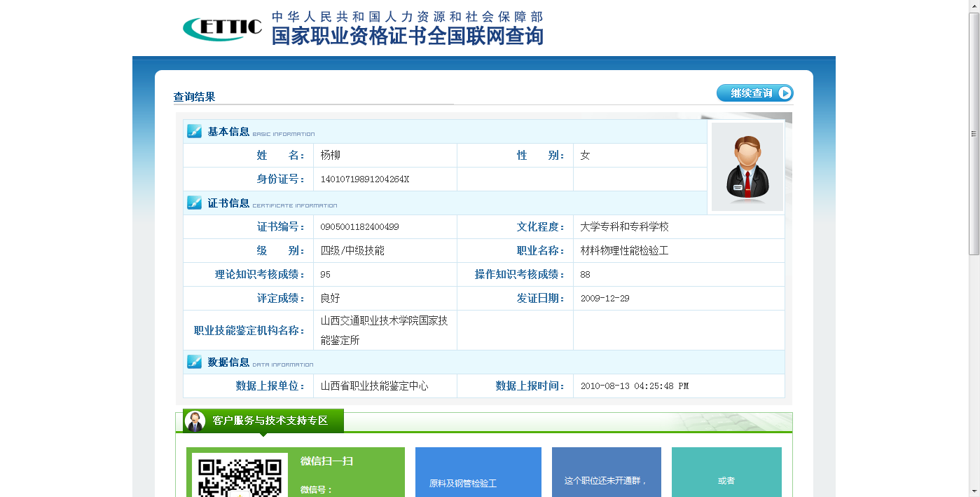The height and width of the screenshot is (497, 980).
Task: Click the site title 国家职业资格证书全国联网查询
Action: click(x=407, y=36)
